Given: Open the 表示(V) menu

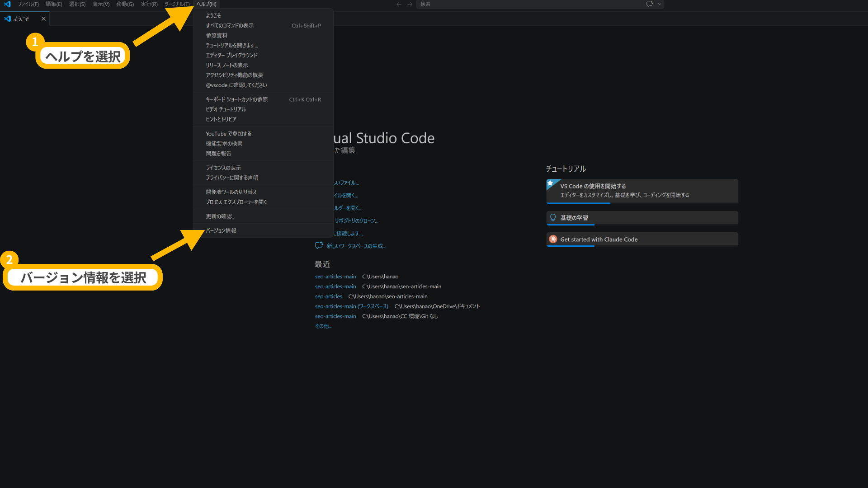Looking at the screenshot, I should [101, 4].
